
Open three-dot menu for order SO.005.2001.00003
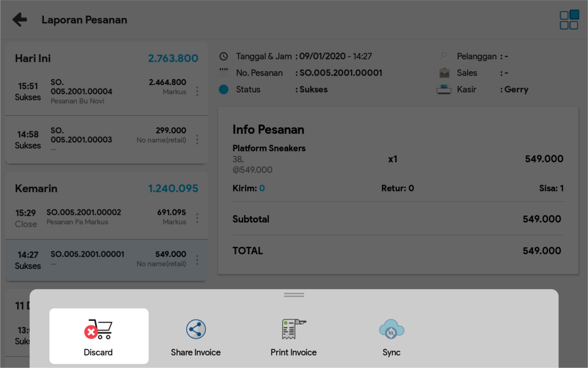[x=197, y=140]
